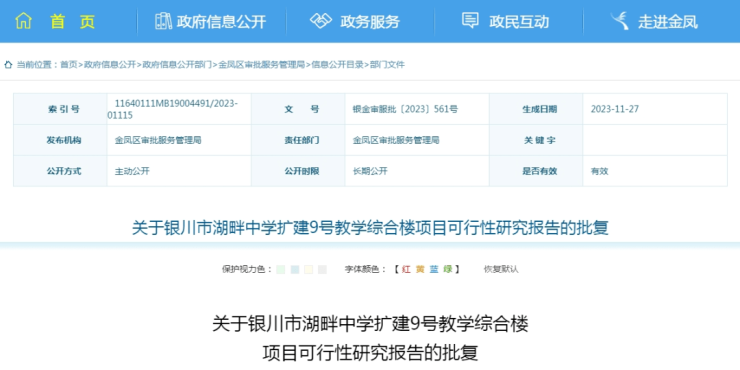Click the black article heading 关于银川市湖畔中学扩建9号教学综合楼
This screenshot has width=740, height=370.
pos(370,325)
